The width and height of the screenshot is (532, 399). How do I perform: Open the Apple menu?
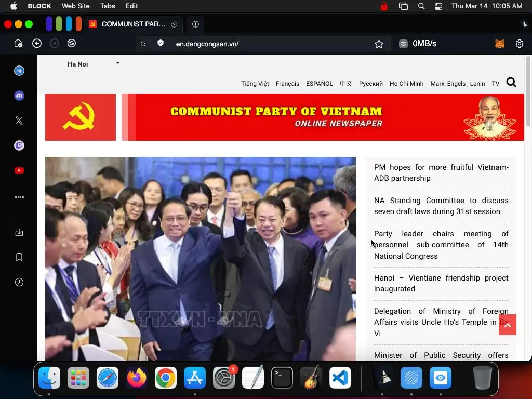coord(14,6)
